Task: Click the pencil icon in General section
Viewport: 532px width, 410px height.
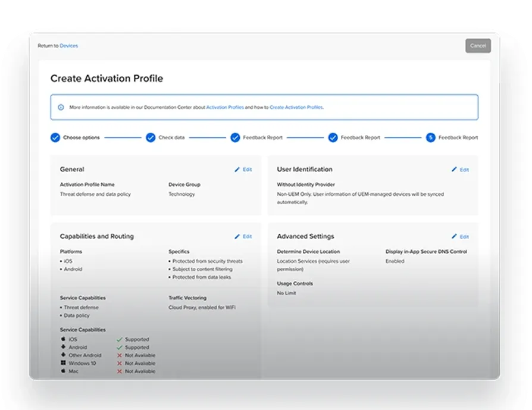Action: pyautogui.click(x=237, y=170)
